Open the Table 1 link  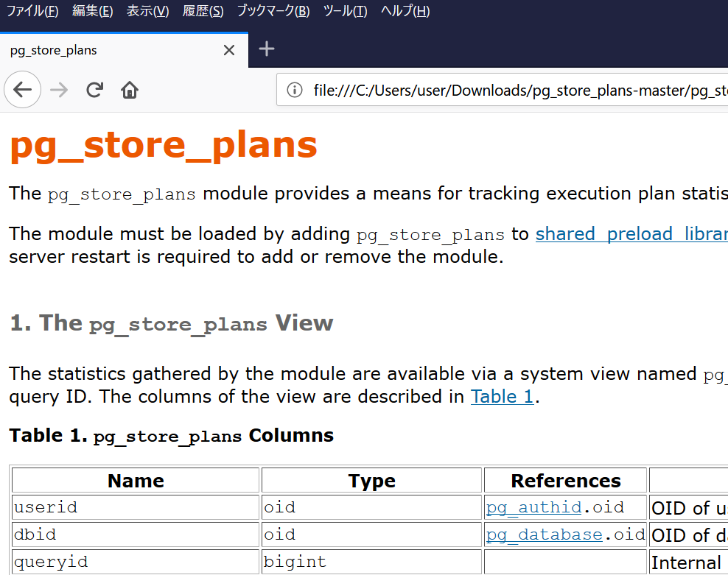(x=502, y=396)
